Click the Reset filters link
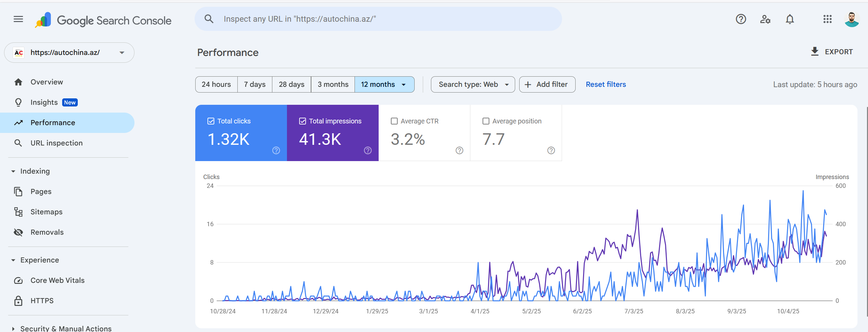The height and width of the screenshot is (332, 868). tap(605, 84)
